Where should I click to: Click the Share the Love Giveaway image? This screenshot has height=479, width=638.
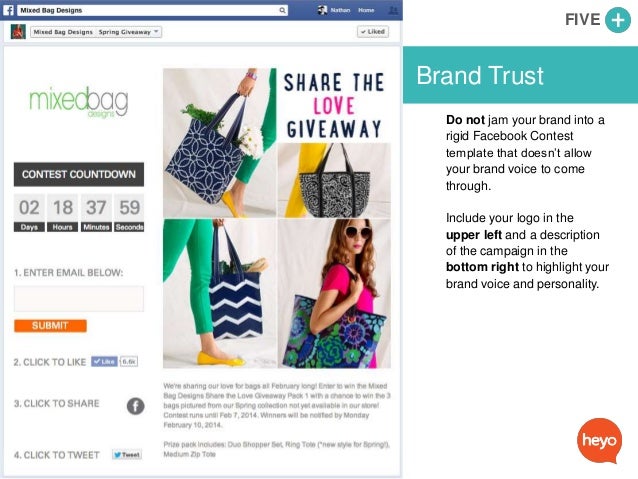(277, 218)
